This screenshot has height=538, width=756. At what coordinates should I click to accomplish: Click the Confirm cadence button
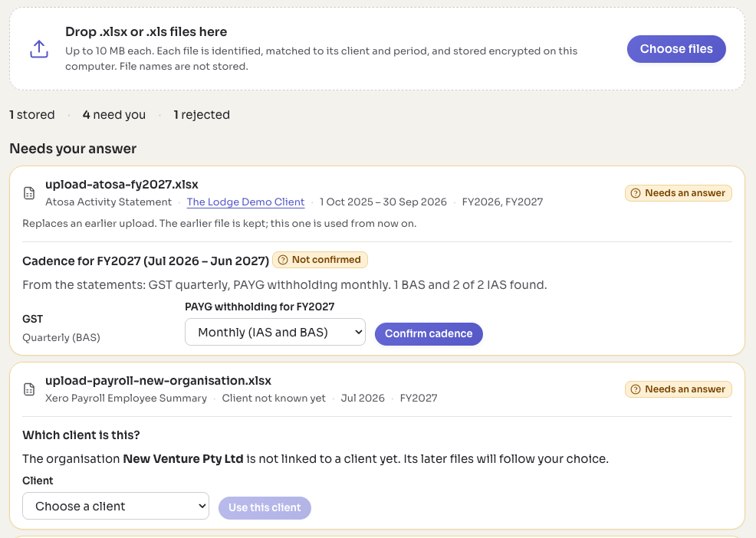pos(429,333)
